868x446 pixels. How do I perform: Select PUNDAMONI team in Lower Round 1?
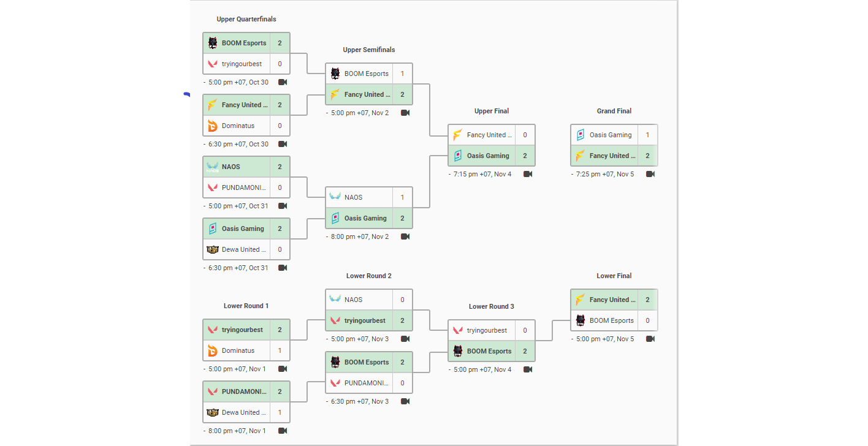[x=237, y=391]
